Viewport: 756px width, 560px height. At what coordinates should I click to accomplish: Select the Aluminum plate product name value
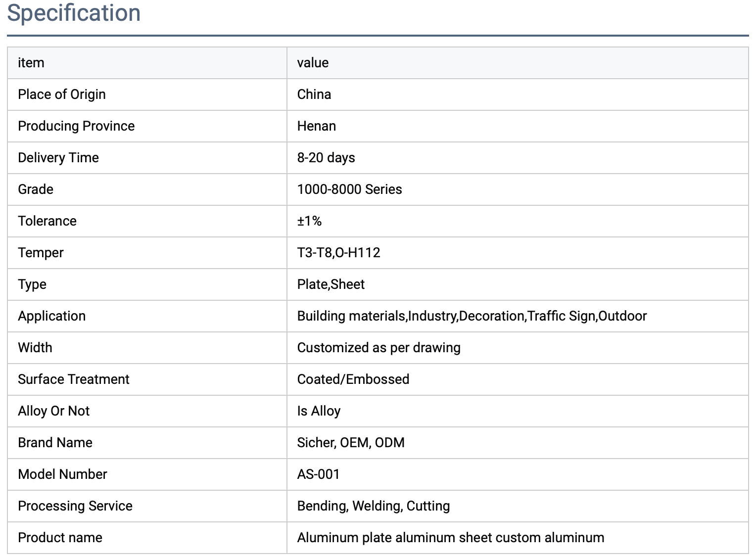tap(451, 538)
